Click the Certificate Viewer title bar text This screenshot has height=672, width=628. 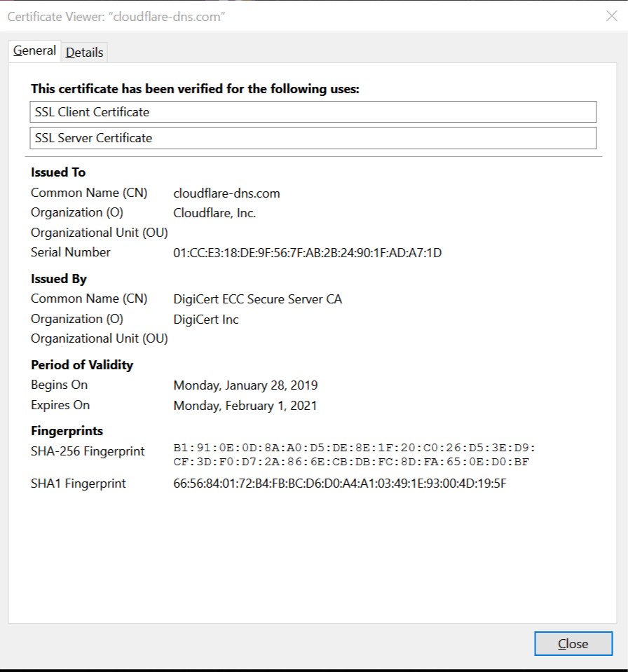coord(116,17)
